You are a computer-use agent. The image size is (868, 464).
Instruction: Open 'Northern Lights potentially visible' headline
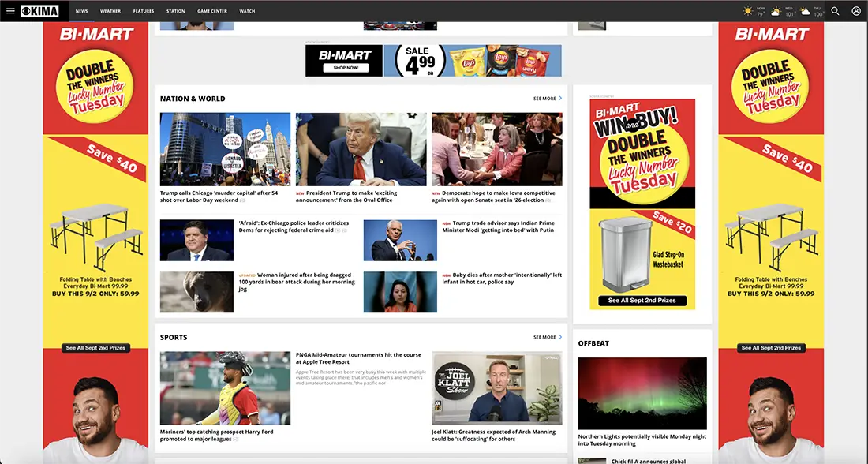642,440
